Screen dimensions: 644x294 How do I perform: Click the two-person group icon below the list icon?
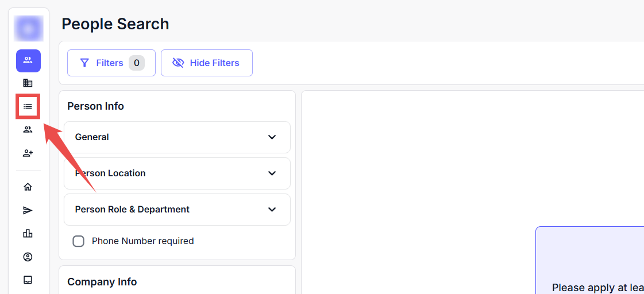28,130
